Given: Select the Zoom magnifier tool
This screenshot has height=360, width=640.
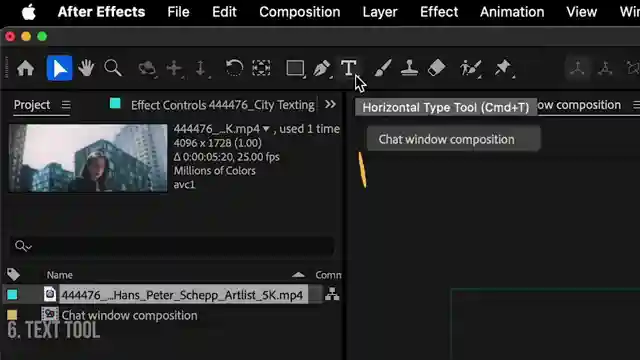Looking at the screenshot, I should [113, 68].
